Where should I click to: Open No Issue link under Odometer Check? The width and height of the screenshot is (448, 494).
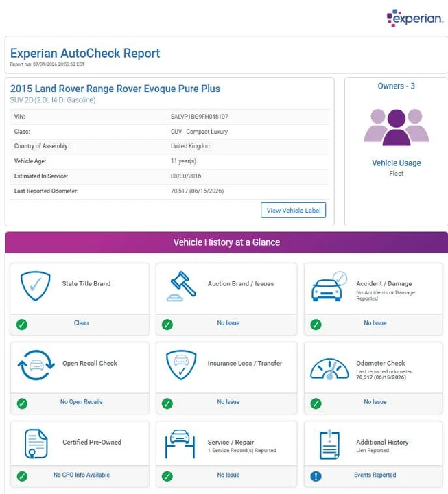click(x=375, y=402)
